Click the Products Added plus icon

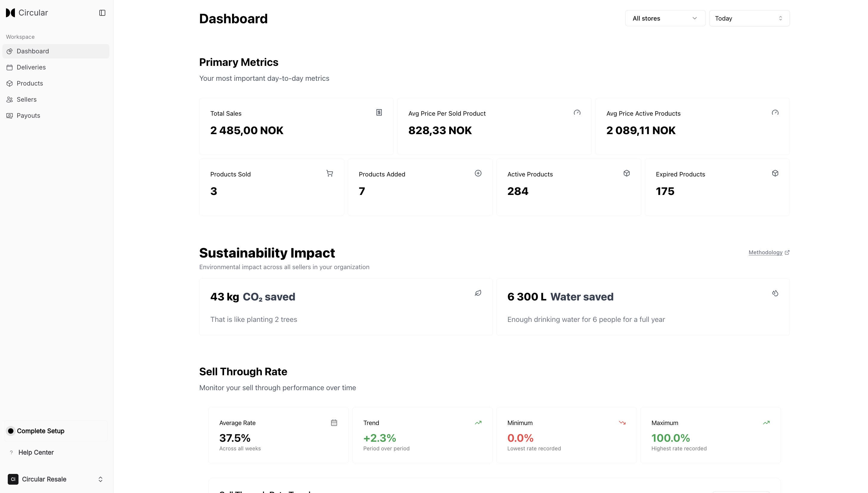point(478,173)
